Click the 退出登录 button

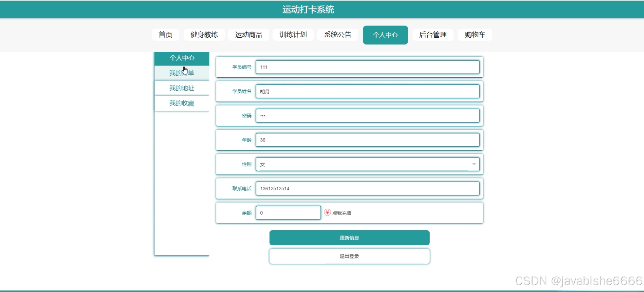(350, 256)
